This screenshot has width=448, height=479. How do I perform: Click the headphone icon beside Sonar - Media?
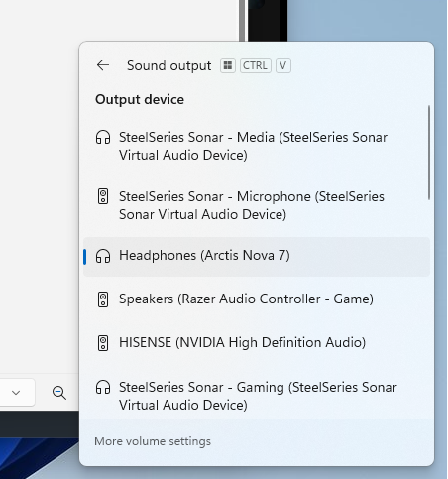tap(103, 137)
